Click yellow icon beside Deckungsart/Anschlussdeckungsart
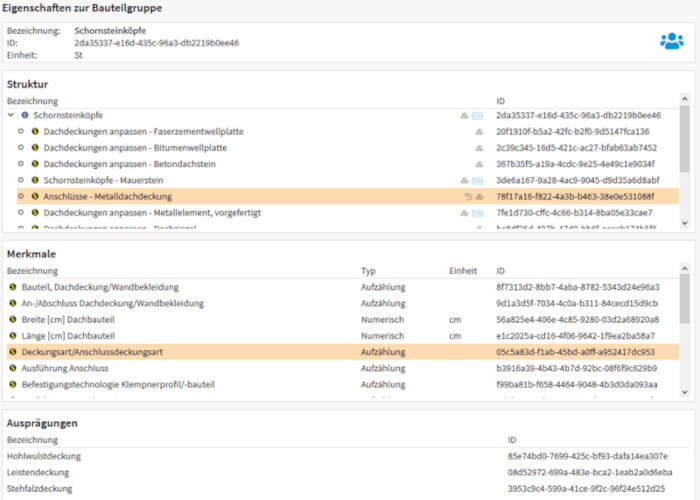Viewport: 700px width, 500px height. [x=13, y=352]
